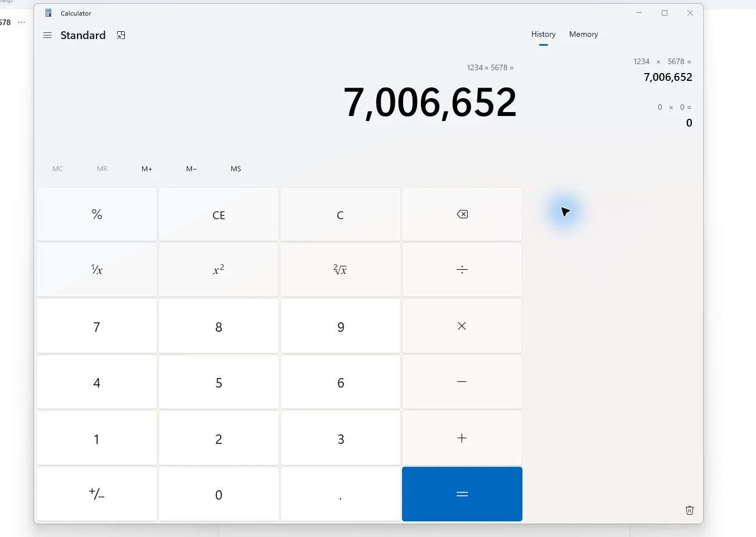Click the main result display 7,006,652

tap(430, 103)
